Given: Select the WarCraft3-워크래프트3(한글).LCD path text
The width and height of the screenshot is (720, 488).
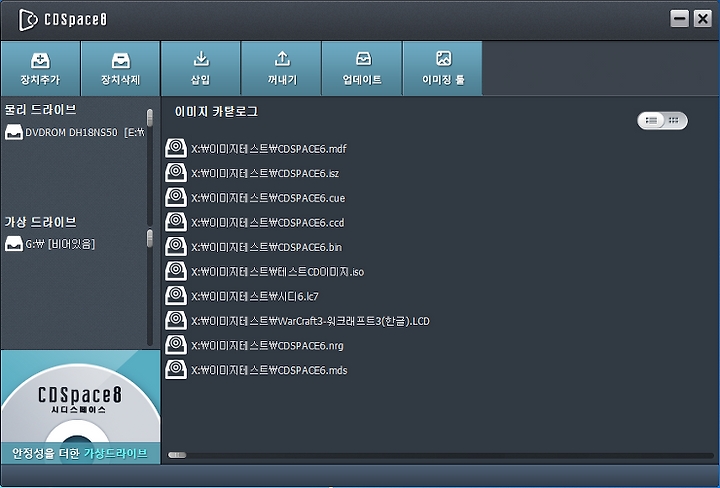Looking at the screenshot, I should point(310,321).
